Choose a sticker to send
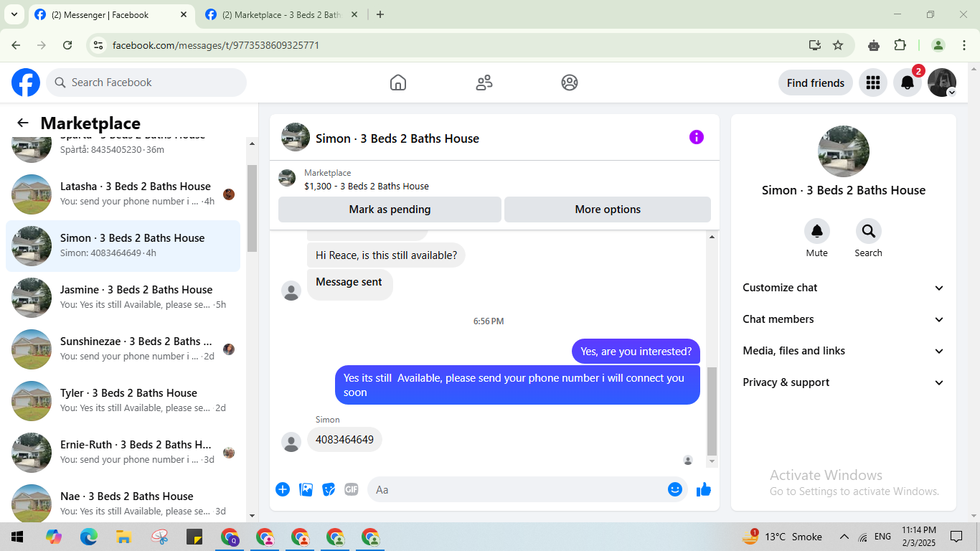The width and height of the screenshot is (980, 551). click(x=329, y=489)
